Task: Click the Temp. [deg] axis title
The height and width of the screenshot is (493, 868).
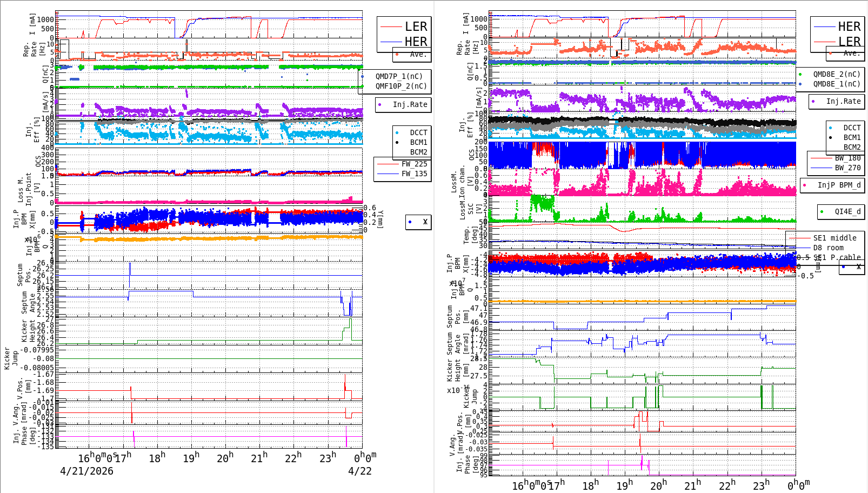Action: tap(470, 235)
